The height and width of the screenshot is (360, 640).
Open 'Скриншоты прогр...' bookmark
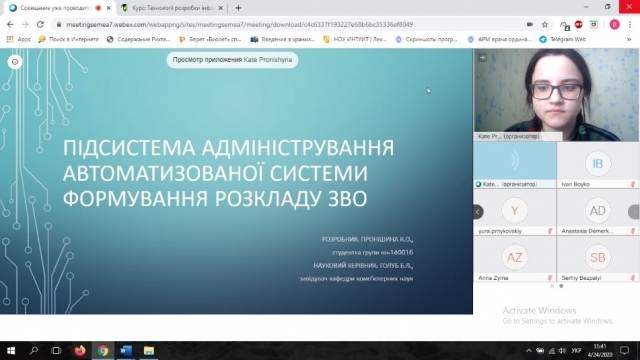click(426, 39)
